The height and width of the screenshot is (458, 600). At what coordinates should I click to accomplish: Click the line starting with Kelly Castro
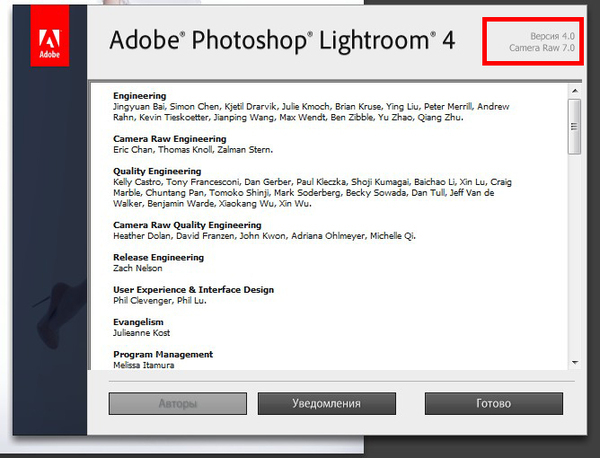pos(312,182)
